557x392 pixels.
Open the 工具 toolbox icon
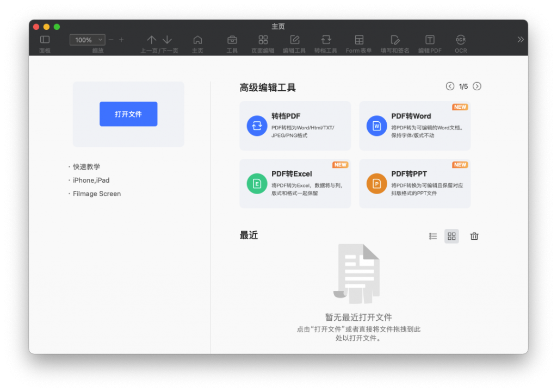[232, 39]
